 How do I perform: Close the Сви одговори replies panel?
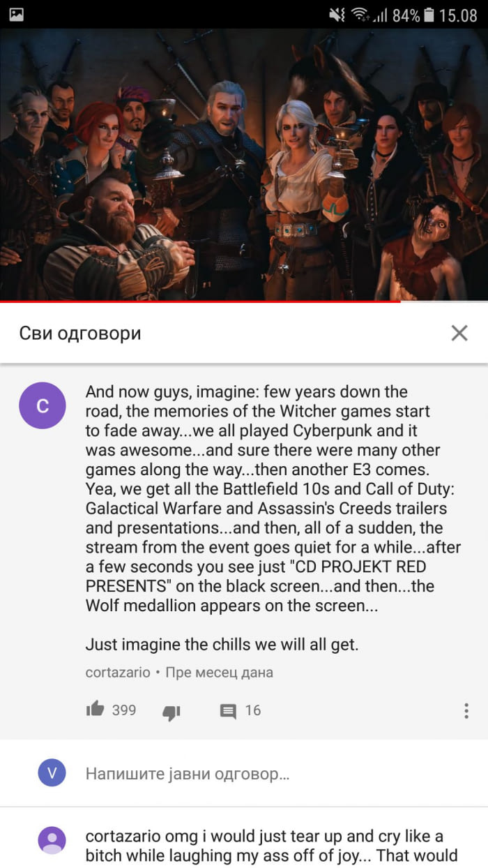[459, 334]
